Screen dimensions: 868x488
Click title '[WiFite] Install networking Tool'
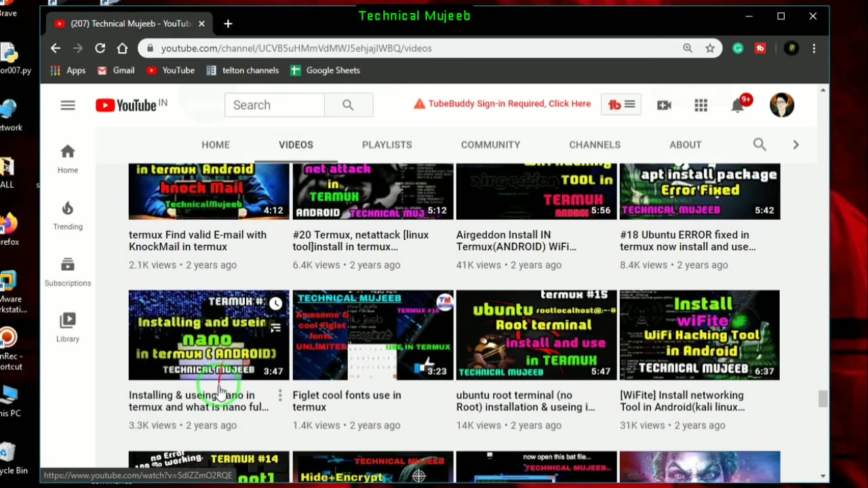tap(682, 401)
